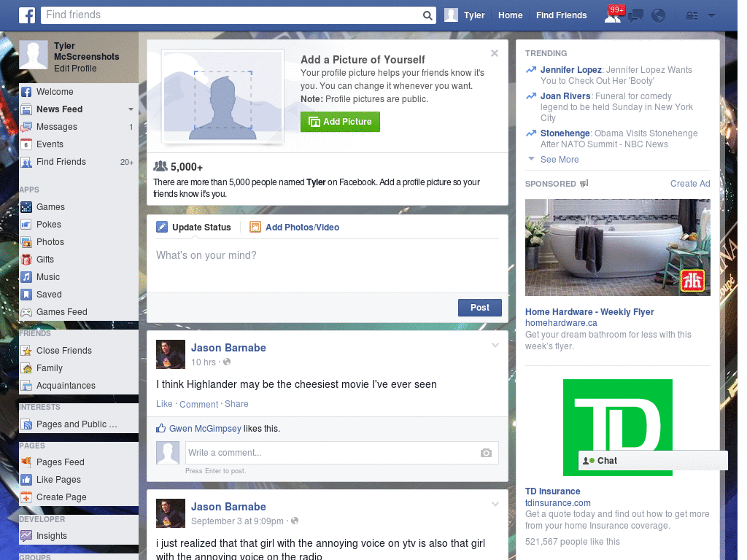Click the Create Page plus icon
747x560 pixels.
[x=27, y=497]
